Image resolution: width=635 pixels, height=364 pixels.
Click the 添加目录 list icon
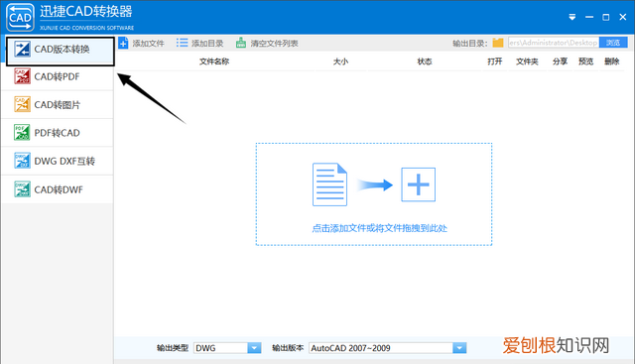click(182, 43)
